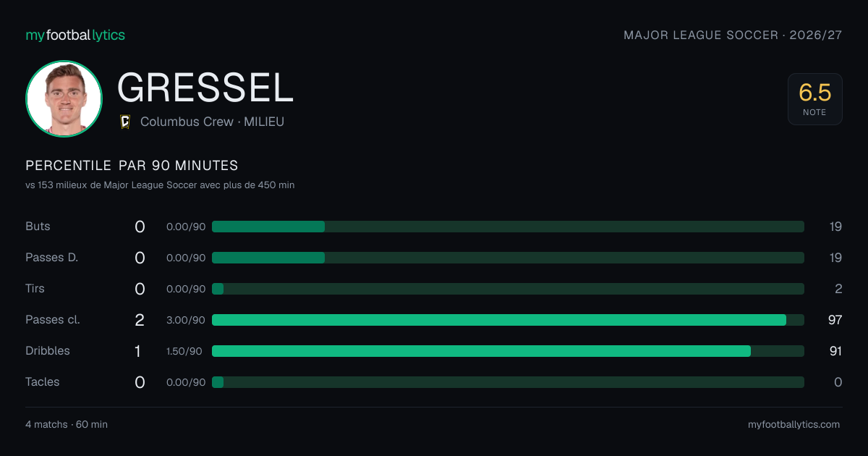868x456 pixels.
Task: Click the Dribbles percentile bar
Action: 508,351
